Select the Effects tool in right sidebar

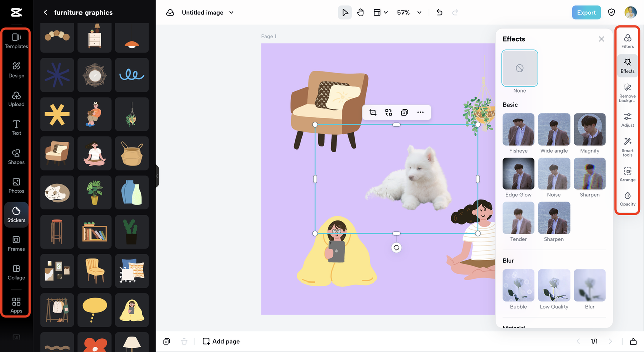(x=627, y=65)
